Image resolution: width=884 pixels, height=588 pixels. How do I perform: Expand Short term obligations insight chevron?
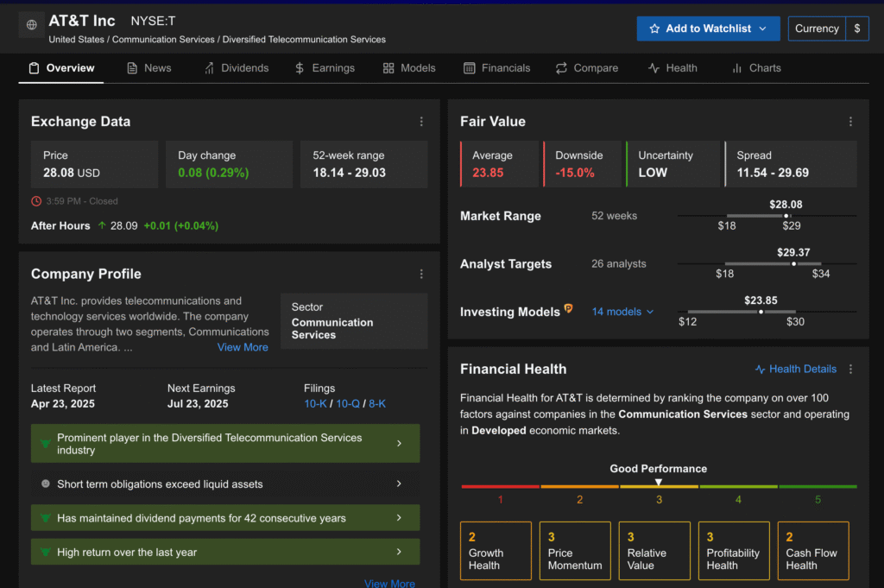pos(399,484)
